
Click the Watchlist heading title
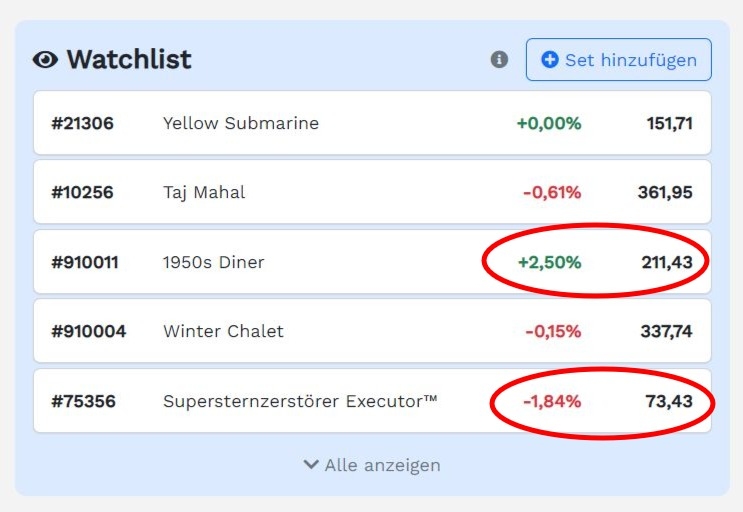coord(129,60)
